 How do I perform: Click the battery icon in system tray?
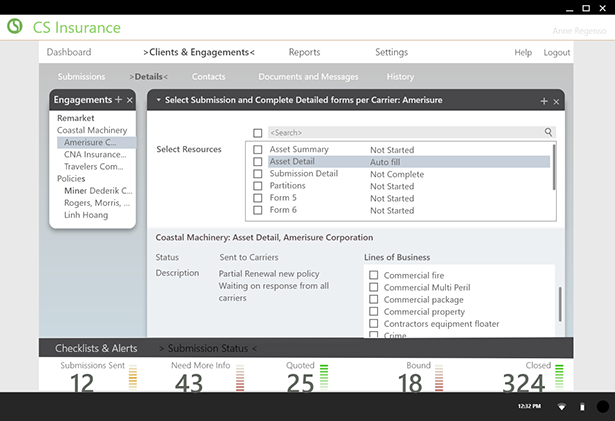click(582, 406)
